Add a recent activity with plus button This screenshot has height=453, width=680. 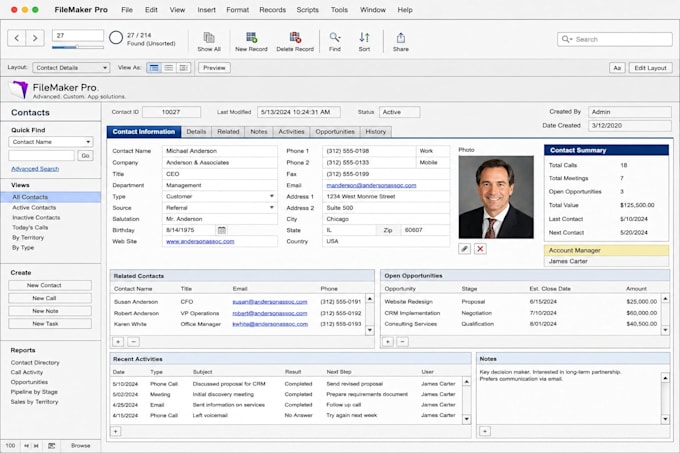(116, 431)
